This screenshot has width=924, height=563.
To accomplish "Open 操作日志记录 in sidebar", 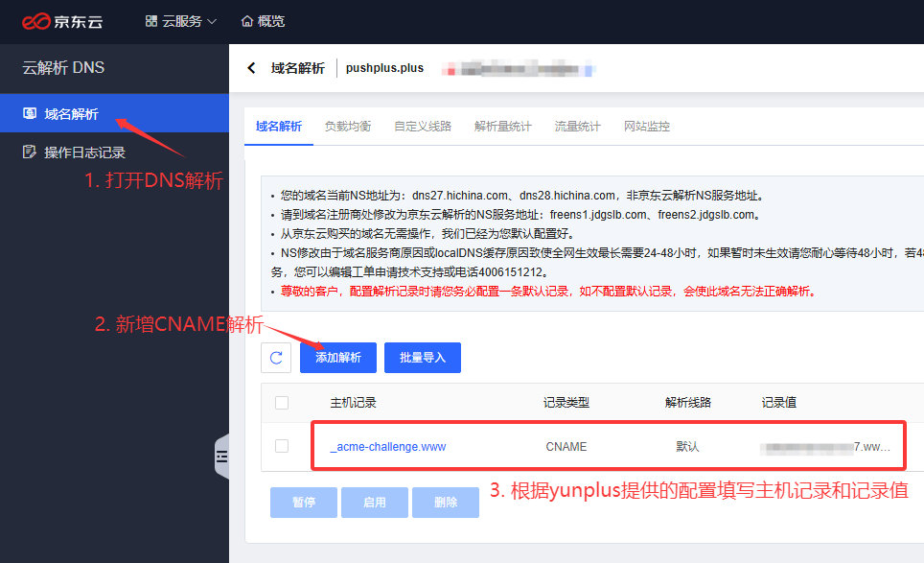I will (x=84, y=152).
